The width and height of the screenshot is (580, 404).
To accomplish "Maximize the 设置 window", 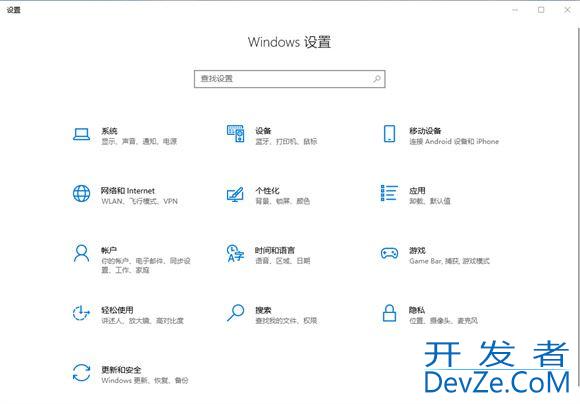I will coord(541,10).
